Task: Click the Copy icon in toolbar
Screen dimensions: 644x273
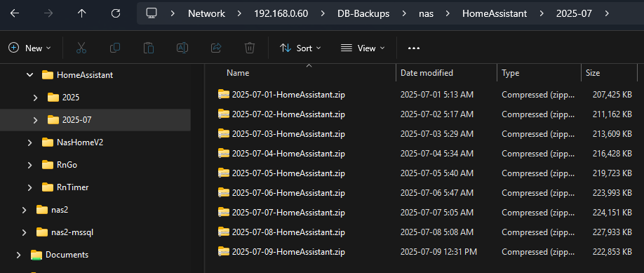Action: (115, 48)
